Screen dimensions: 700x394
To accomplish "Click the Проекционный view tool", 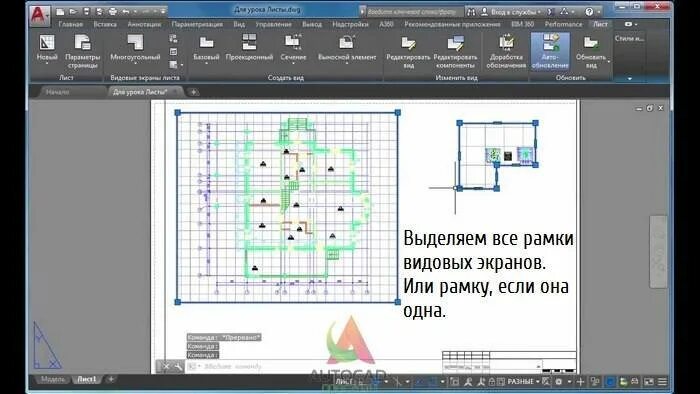I will pyautogui.click(x=249, y=47).
